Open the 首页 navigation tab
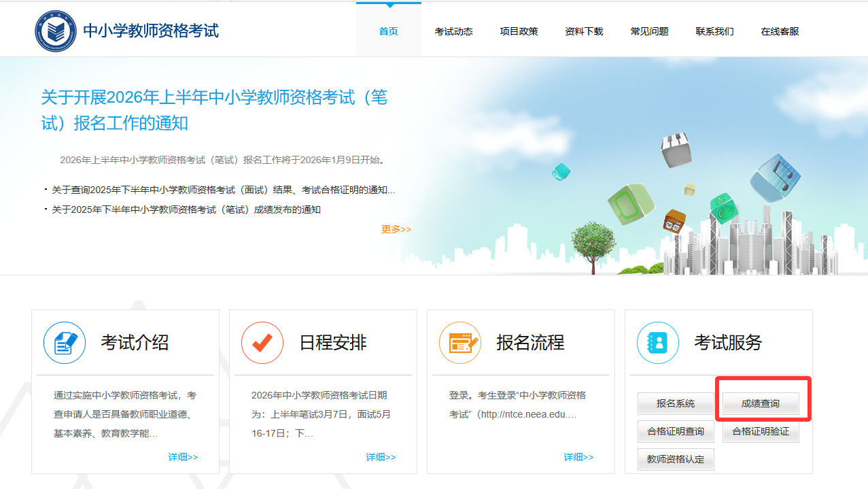The height and width of the screenshot is (489, 868). click(x=388, y=31)
